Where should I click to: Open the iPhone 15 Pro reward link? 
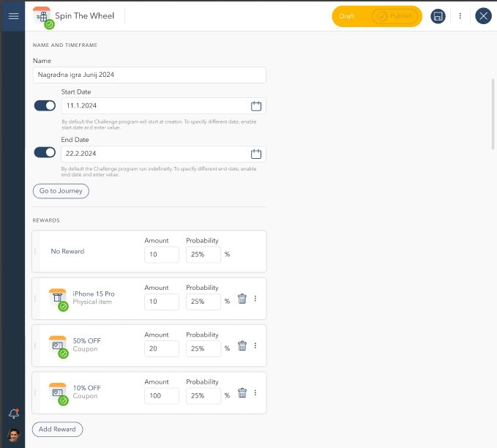(94, 294)
